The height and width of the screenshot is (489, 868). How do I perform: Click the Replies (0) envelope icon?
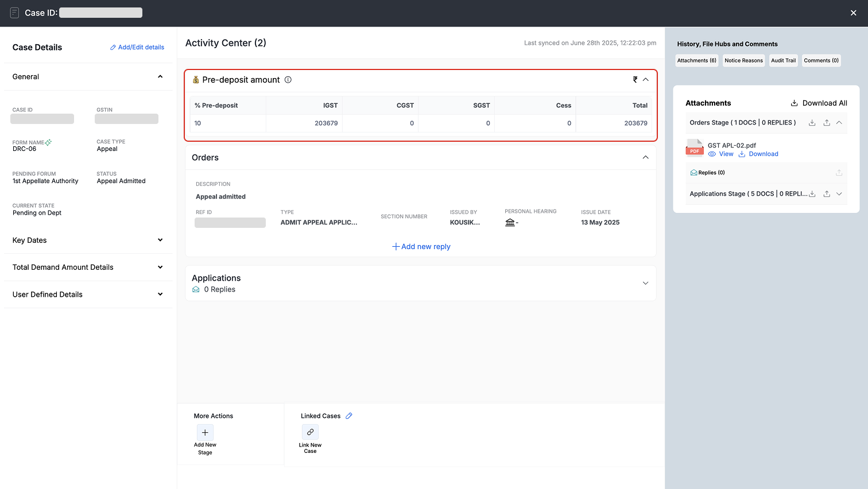(693, 172)
